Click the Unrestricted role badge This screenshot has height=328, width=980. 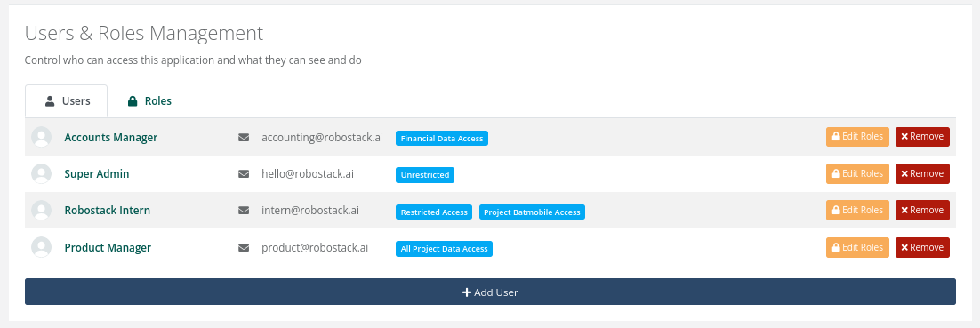pos(425,176)
